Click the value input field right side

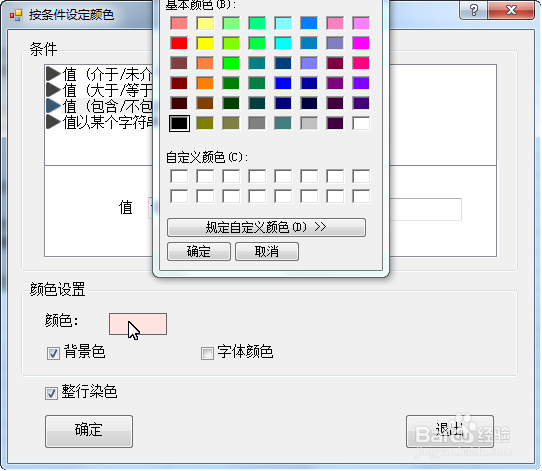[x=426, y=209]
